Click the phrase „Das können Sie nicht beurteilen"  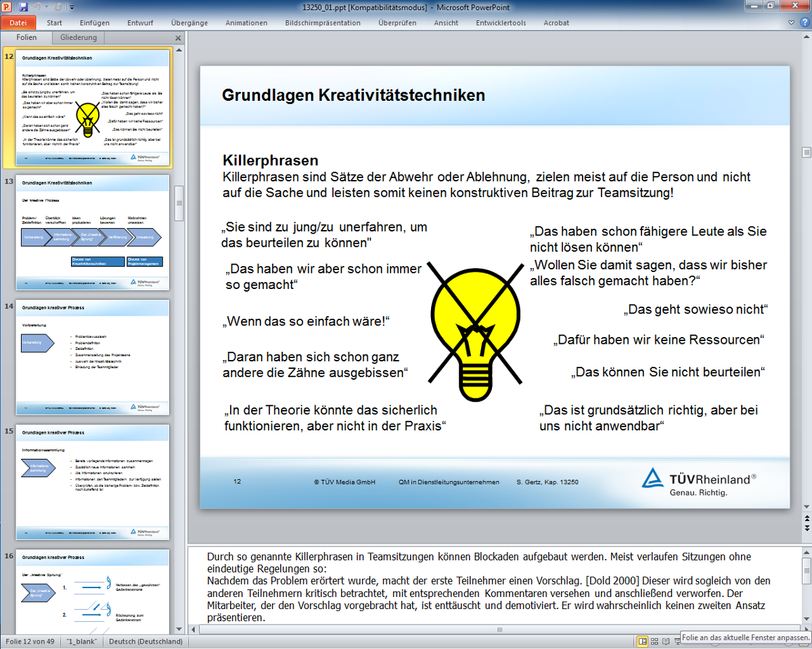point(668,372)
